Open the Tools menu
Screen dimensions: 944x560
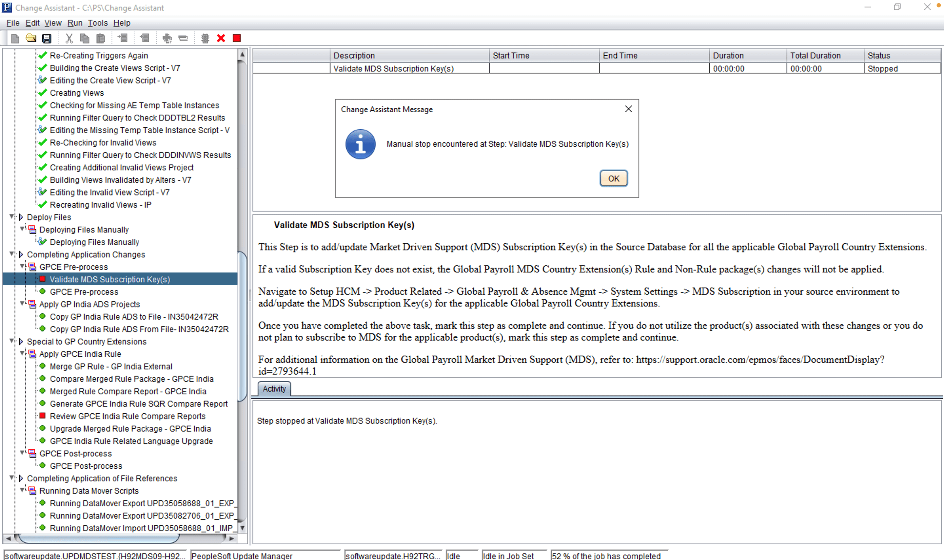(97, 23)
